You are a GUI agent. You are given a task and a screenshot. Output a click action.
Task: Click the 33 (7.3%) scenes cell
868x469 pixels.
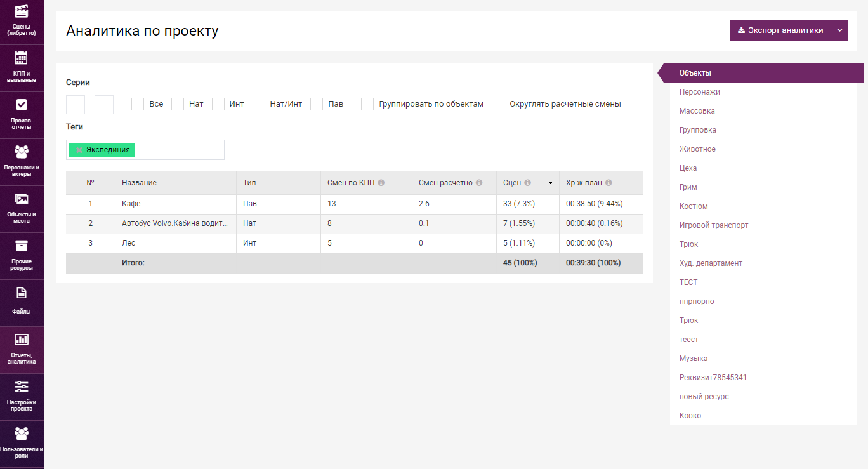(519, 204)
